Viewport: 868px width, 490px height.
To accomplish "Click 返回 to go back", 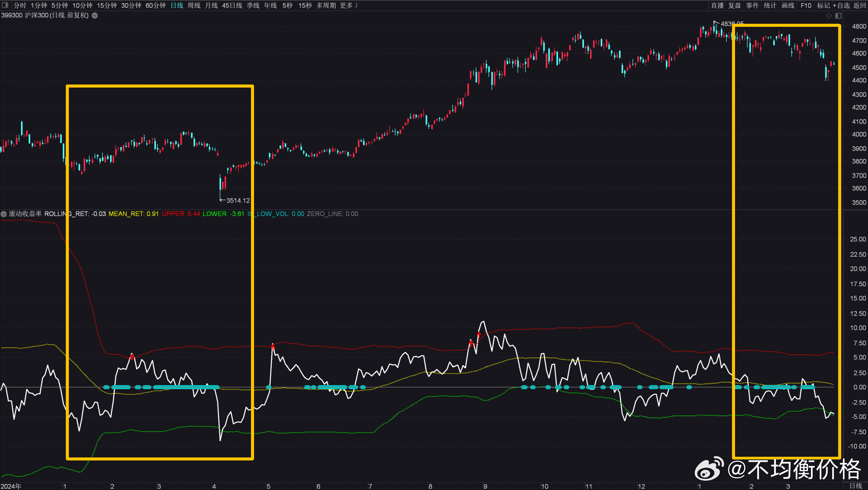I will (x=860, y=5).
